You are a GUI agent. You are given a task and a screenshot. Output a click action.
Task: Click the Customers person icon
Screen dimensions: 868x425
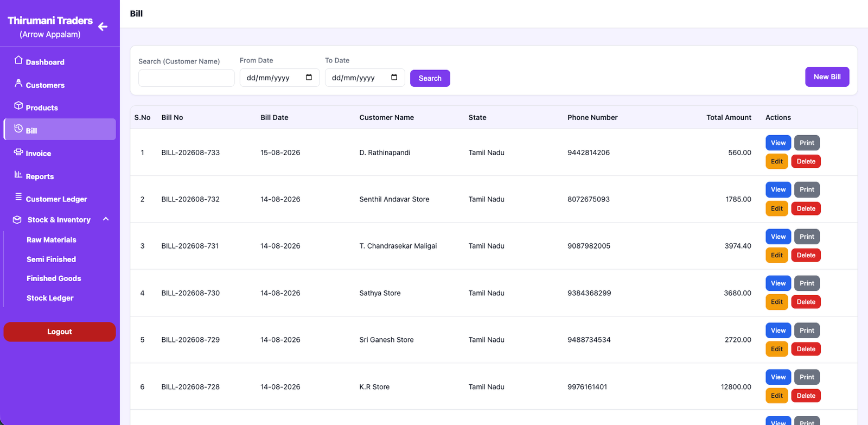point(18,83)
